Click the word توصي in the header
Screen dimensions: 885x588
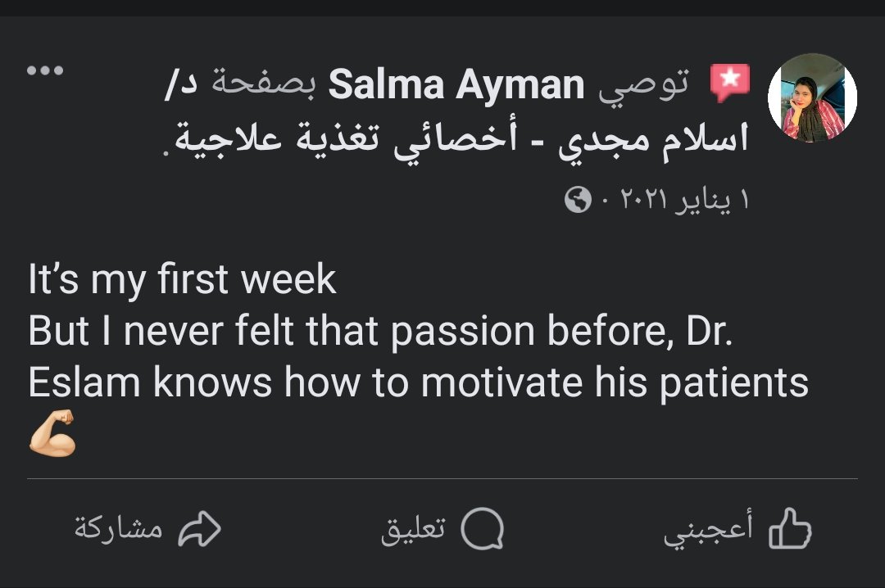(x=642, y=84)
